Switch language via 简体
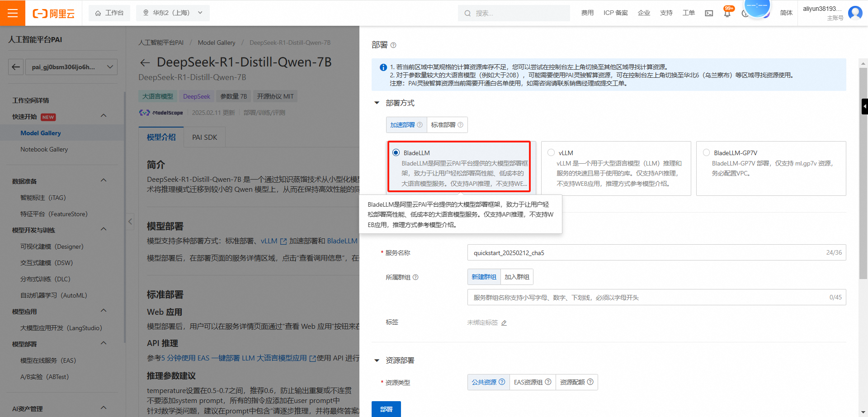Image resolution: width=868 pixels, height=417 pixels. point(786,13)
